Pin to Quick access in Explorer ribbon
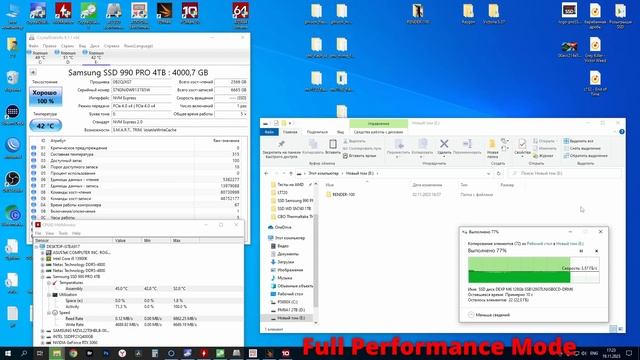This screenshot has height=360, width=640. coord(281,149)
